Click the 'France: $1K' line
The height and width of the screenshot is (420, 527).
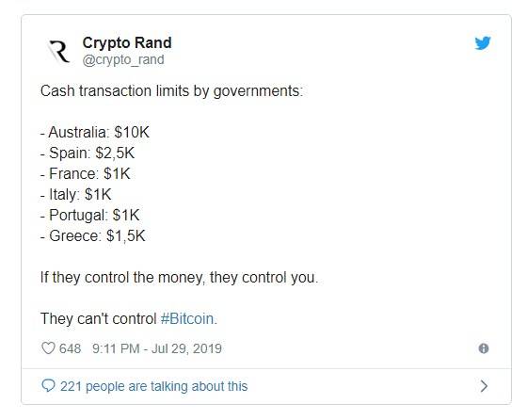point(86,174)
